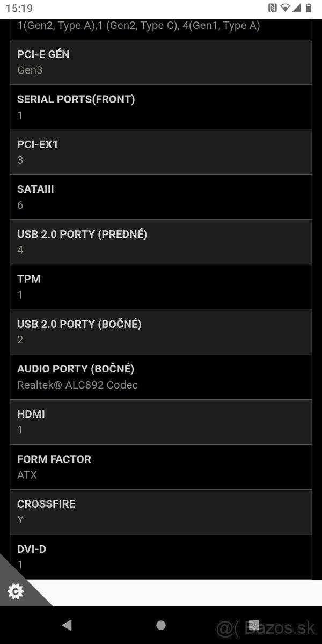Image resolution: width=322 pixels, height=644 pixels.
Task: Select the TPM specification row
Action: [161, 287]
